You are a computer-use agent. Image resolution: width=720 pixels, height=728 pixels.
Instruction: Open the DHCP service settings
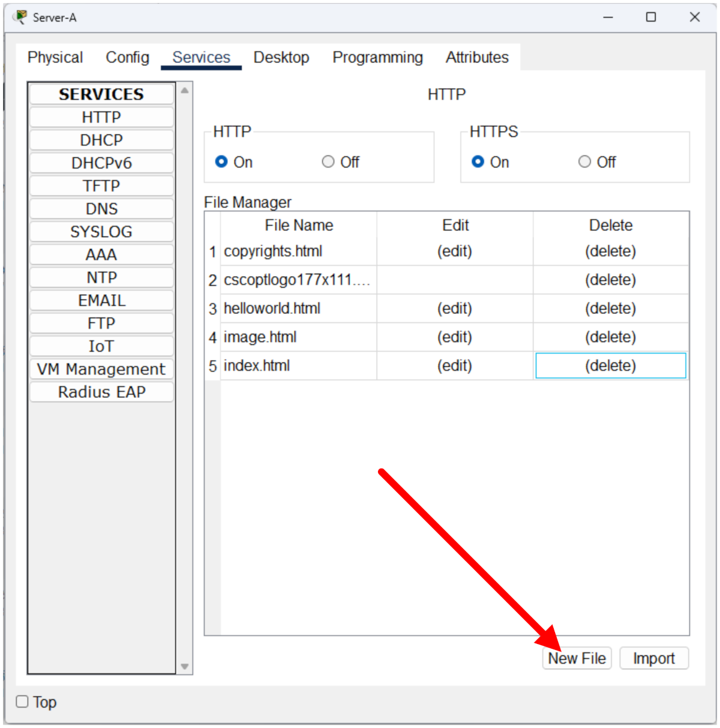pos(101,140)
